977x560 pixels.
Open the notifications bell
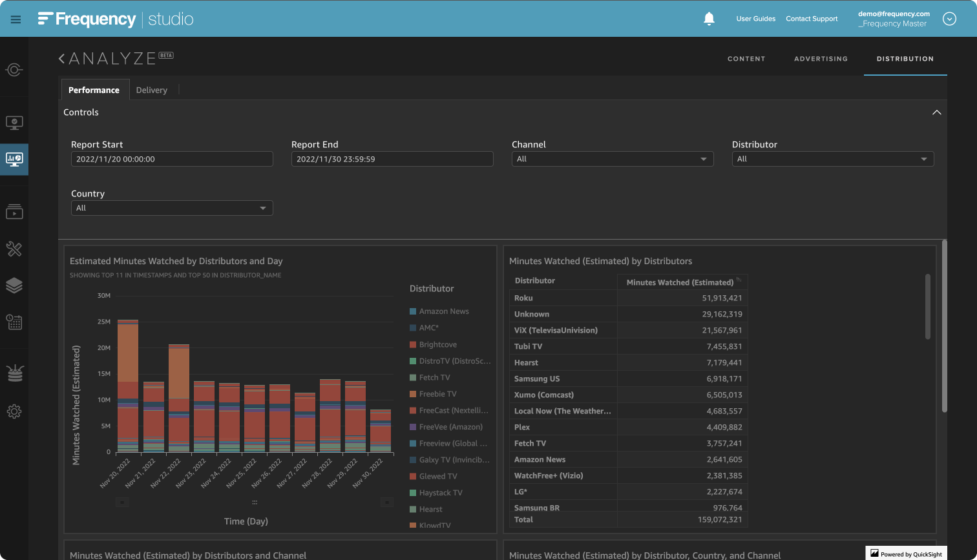click(709, 19)
